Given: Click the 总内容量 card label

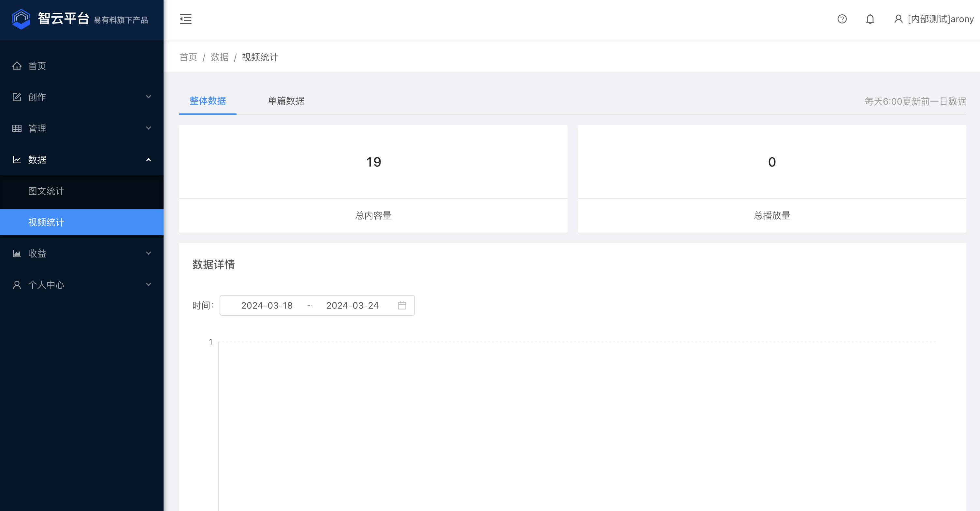Looking at the screenshot, I should coord(373,216).
